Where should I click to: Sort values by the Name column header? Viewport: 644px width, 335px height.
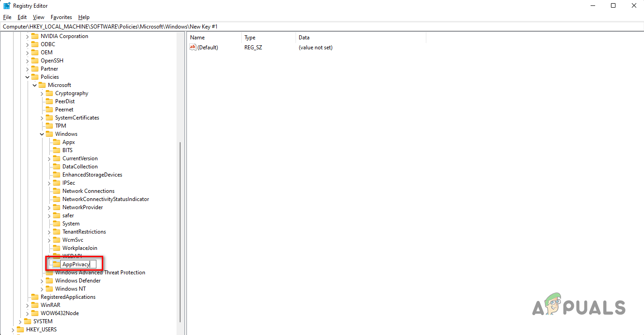tap(215, 38)
